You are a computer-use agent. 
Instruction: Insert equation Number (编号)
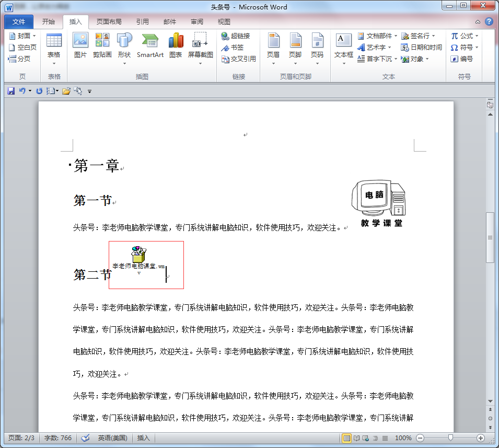point(462,59)
